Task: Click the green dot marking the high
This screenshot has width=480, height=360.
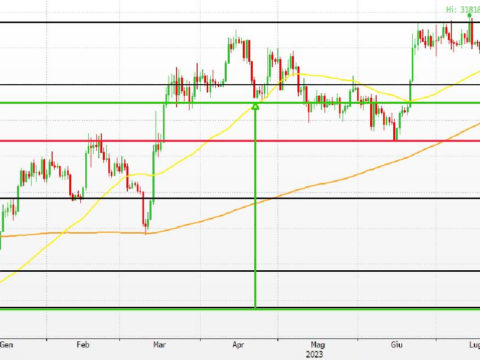Action: tap(470, 15)
